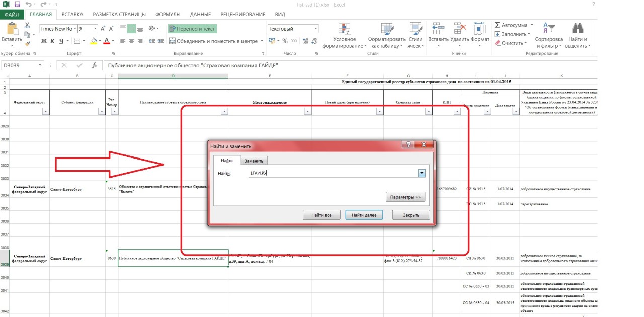Viewport: 644px width, 317px height.
Task: Click Найти все in the dialog
Action: click(321, 215)
